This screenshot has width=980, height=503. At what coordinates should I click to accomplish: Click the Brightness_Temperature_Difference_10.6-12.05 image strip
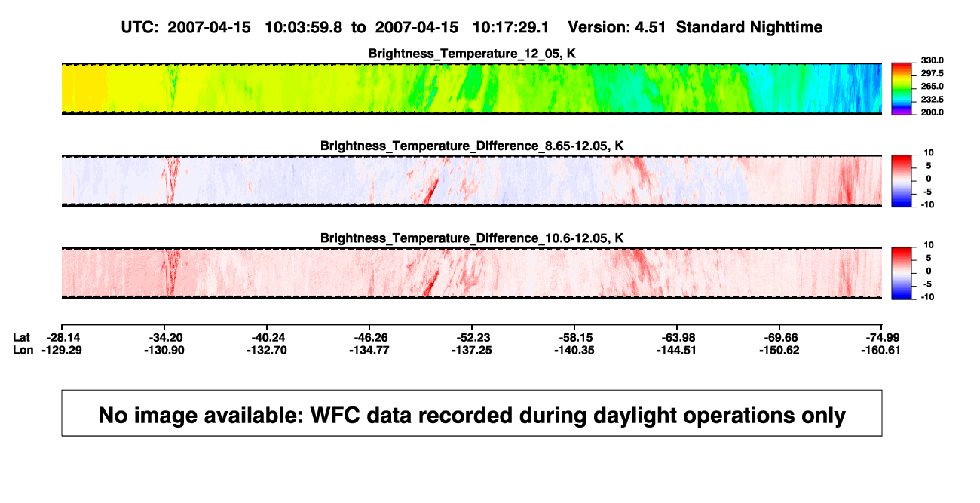(472, 273)
